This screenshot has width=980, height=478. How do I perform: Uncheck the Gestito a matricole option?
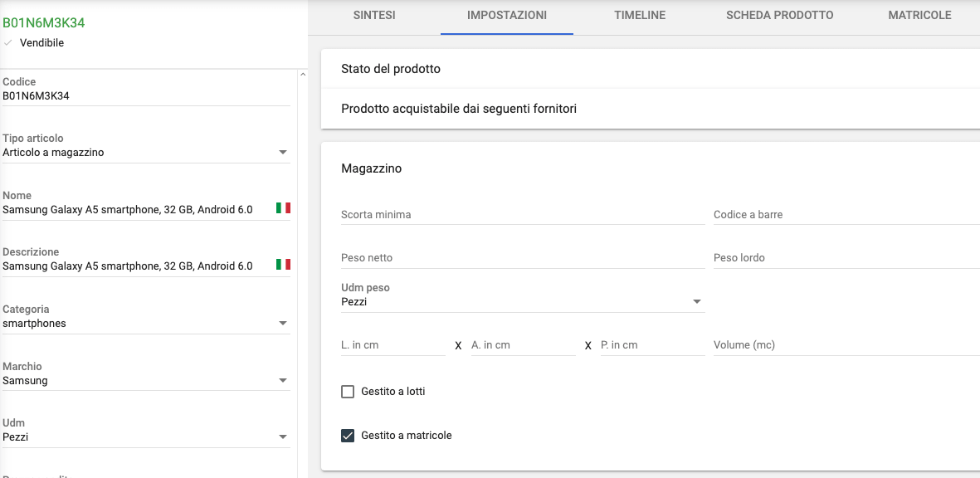[347, 434]
